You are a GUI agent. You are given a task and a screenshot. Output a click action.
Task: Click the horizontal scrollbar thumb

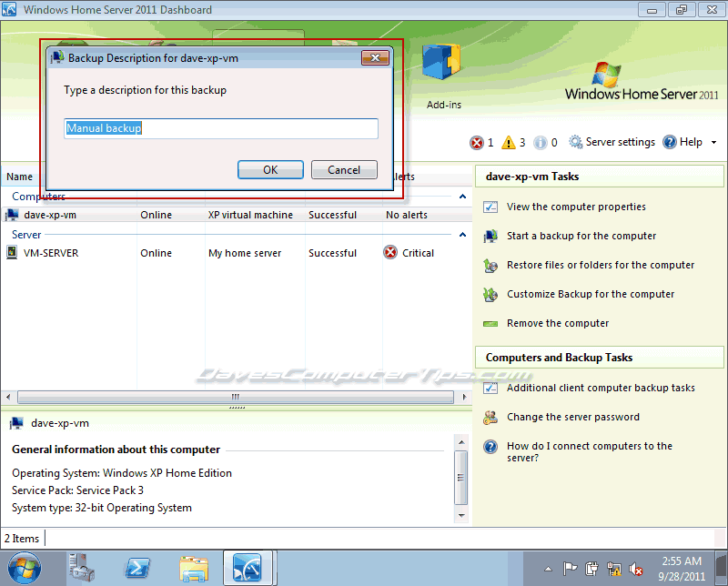[236, 397]
